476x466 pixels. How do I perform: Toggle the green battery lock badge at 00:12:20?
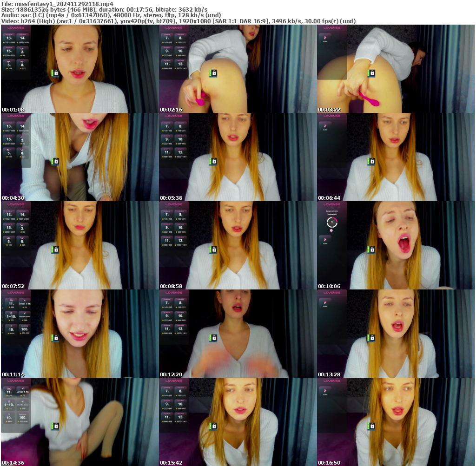coord(213,338)
